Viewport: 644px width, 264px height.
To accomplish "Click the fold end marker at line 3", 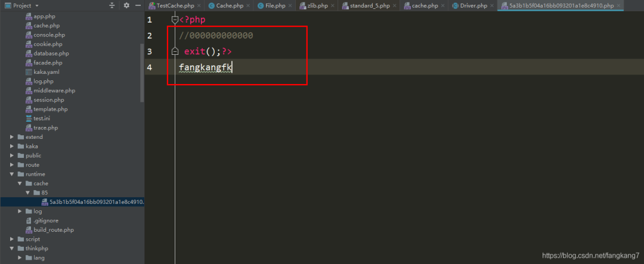I will click(175, 51).
